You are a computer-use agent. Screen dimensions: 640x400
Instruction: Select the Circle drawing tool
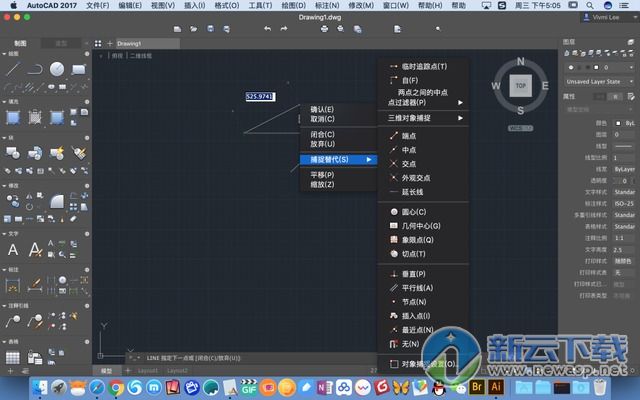pyautogui.click(x=57, y=69)
